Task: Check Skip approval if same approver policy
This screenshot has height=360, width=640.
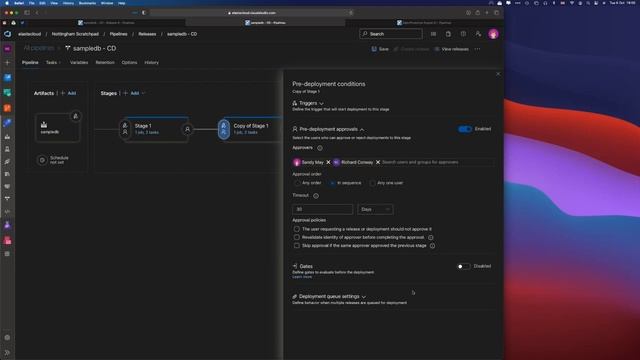Action: click(297, 245)
